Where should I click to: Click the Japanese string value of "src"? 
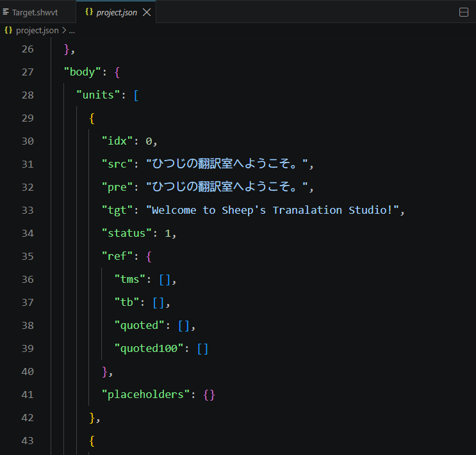click(x=227, y=164)
